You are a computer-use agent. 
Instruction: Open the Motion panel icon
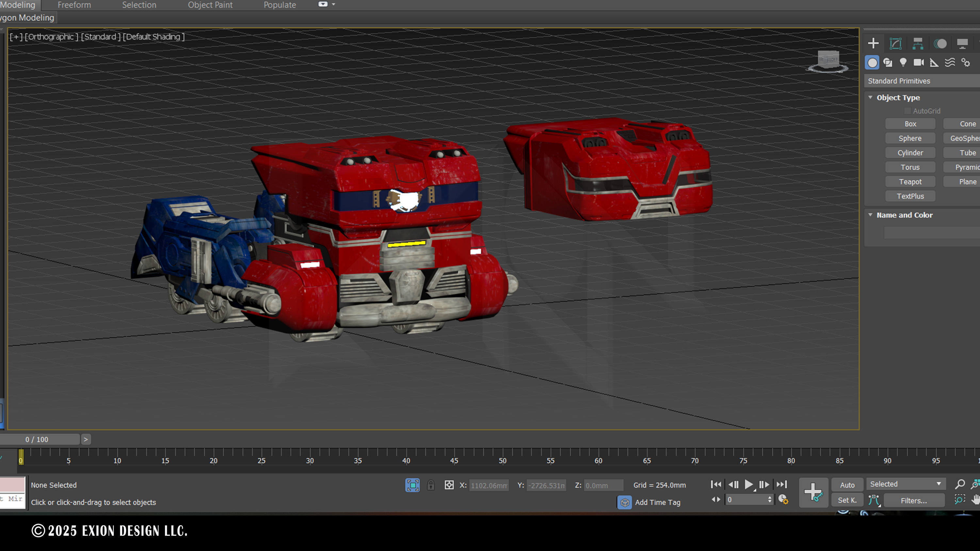[940, 43]
